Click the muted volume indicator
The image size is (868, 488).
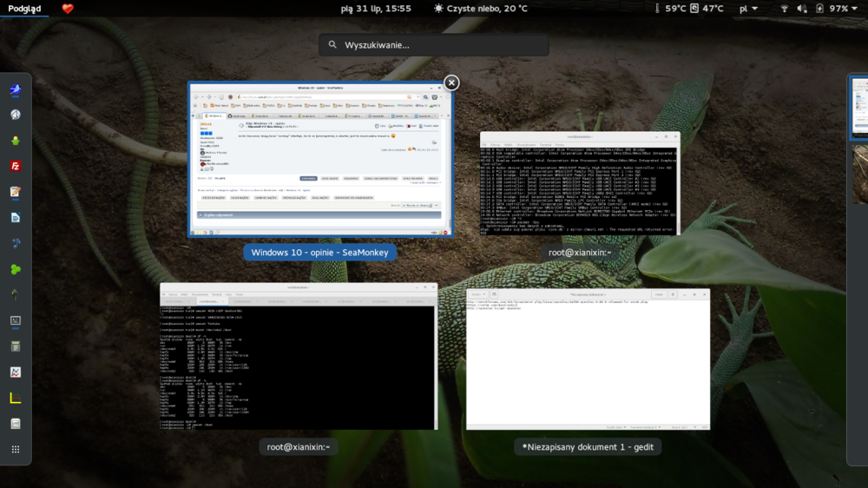(802, 9)
